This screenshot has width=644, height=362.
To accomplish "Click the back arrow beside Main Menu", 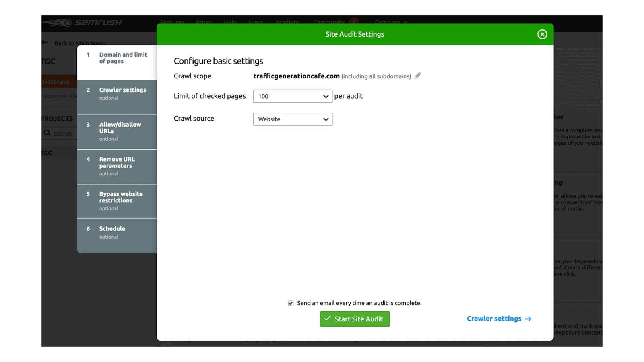I will click(x=45, y=42).
